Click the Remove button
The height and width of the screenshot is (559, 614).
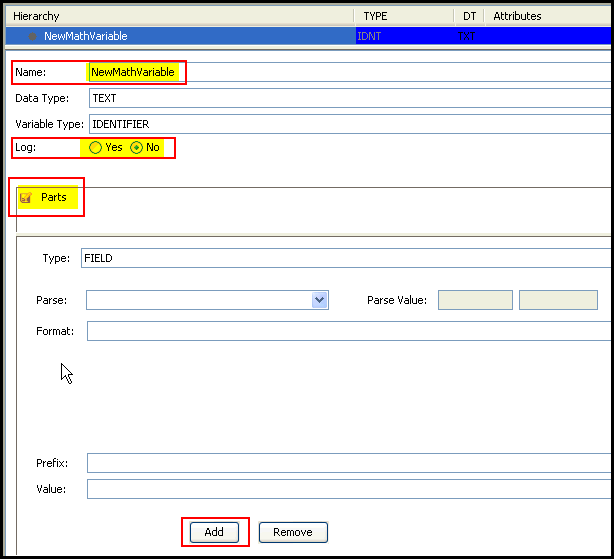(293, 532)
